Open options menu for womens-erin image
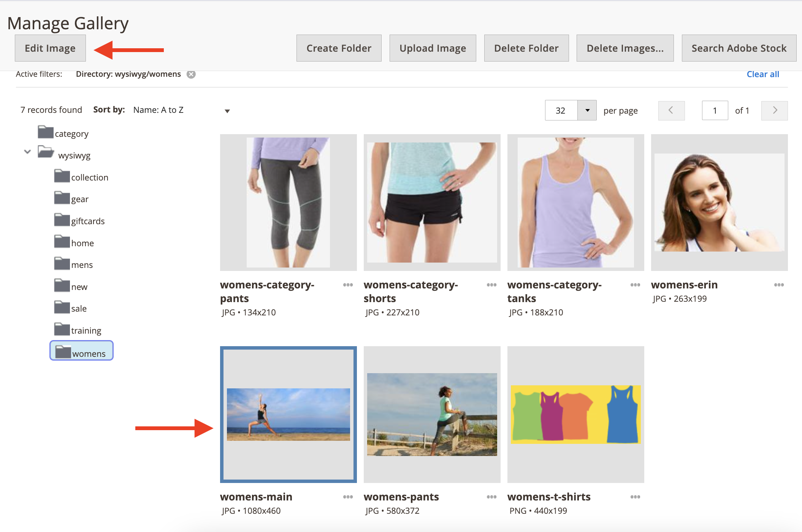 [x=779, y=285]
